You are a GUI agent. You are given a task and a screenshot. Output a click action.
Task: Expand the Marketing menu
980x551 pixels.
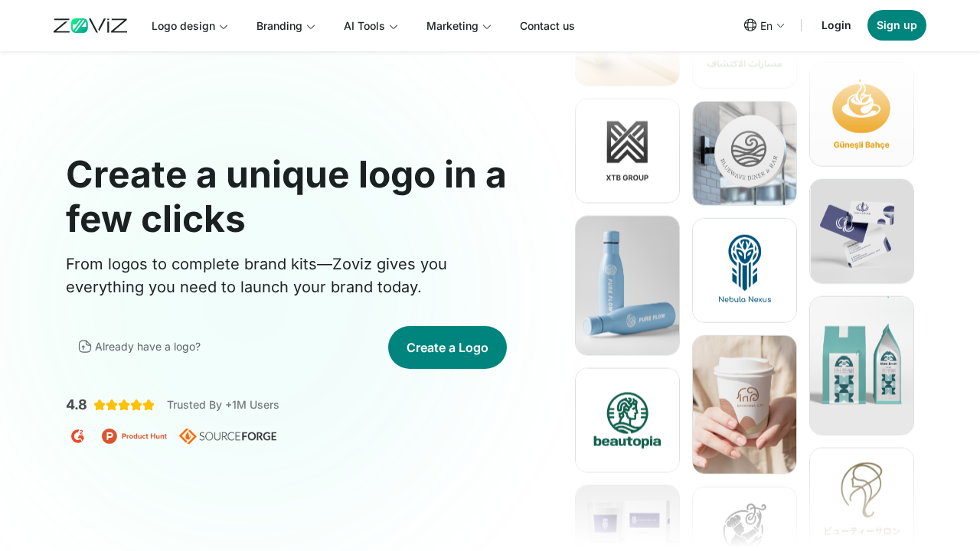coord(459,26)
